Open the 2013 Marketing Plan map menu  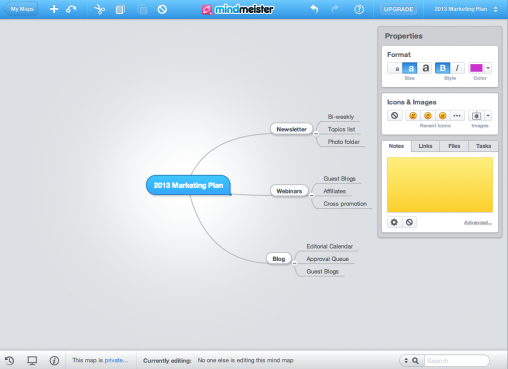[466, 9]
